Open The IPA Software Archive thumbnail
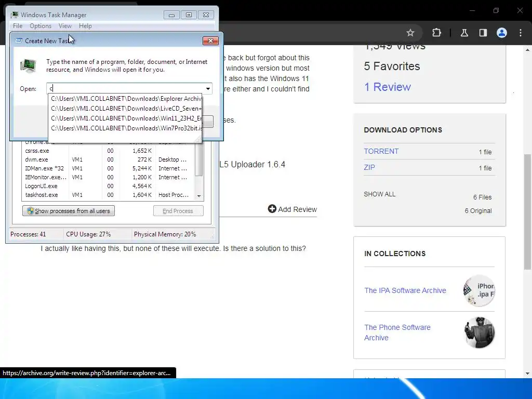The height and width of the screenshot is (399, 532). click(x=479, y=290)
